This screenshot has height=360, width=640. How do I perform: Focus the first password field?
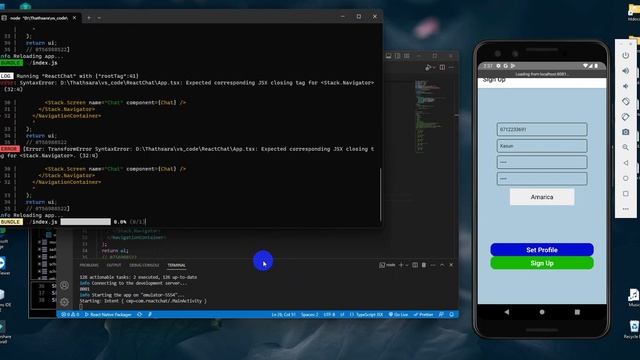pos(542,162)
